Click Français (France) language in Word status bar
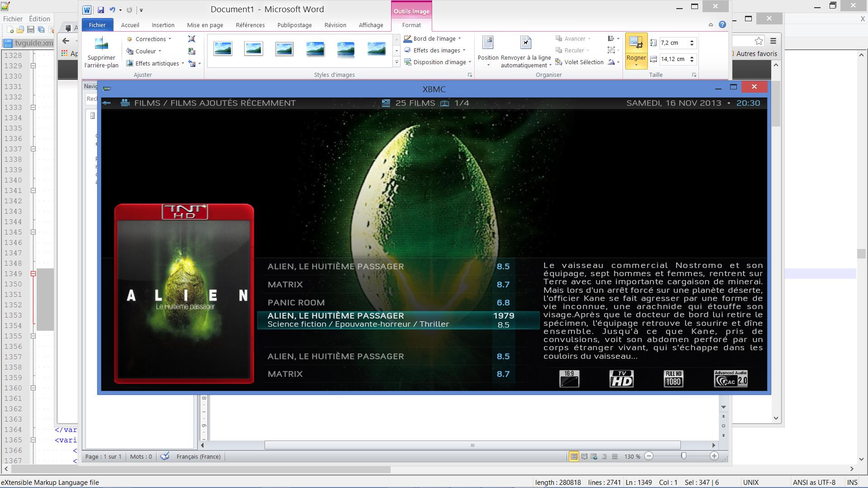The width and height of the screenshot is (868, 488). [x=198, y=456]
